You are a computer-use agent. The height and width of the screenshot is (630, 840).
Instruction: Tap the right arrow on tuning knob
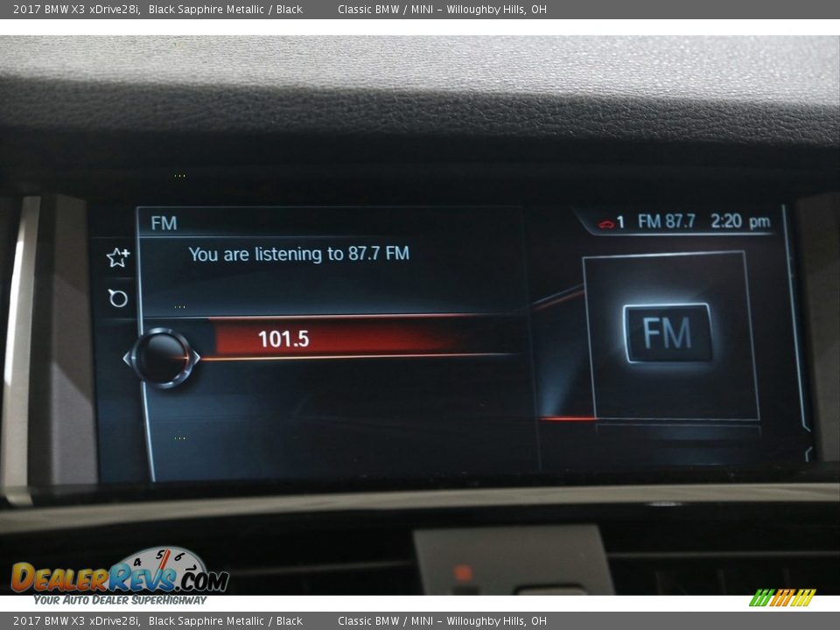click(x=196, y=357)
